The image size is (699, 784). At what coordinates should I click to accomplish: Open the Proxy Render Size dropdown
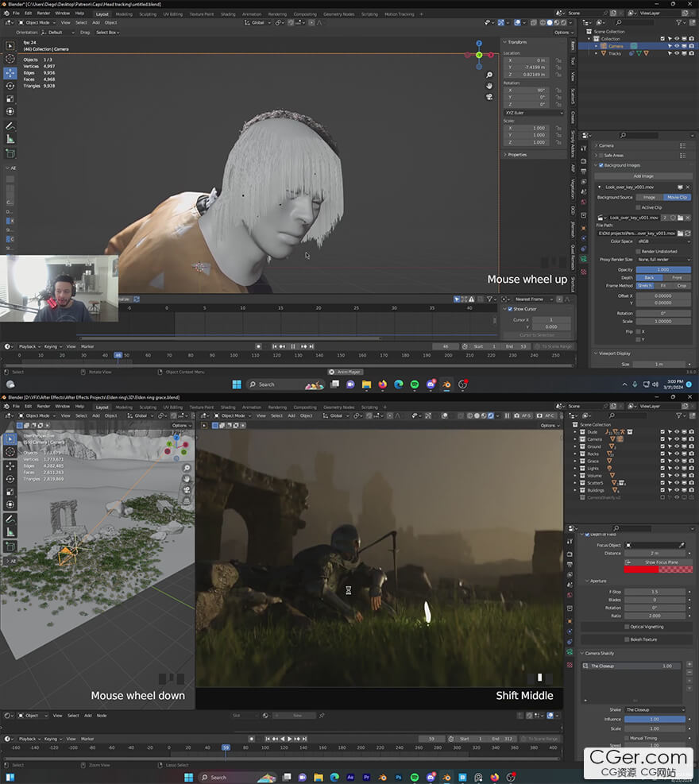coord(663,260)
